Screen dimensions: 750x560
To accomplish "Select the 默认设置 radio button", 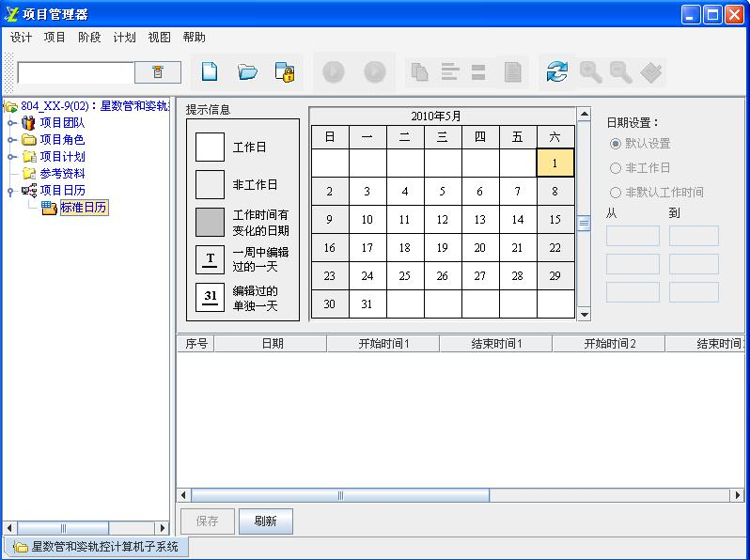I will 616,144.
